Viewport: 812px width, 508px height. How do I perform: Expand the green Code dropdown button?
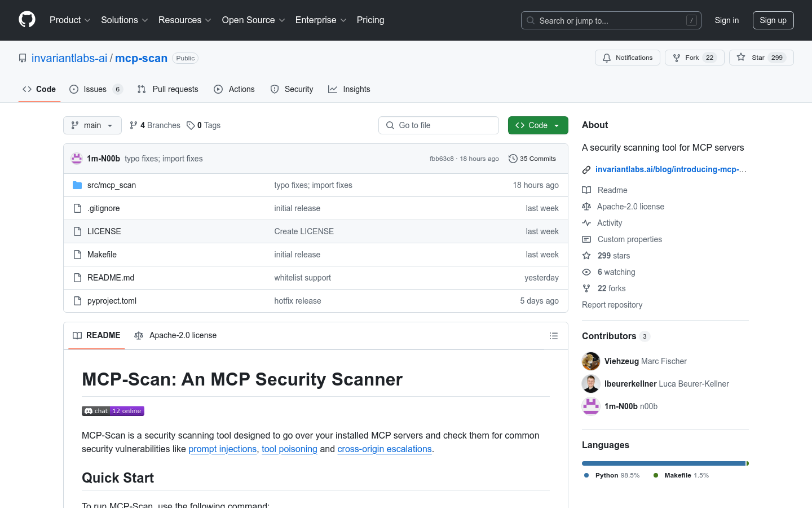tap(538, 125)
